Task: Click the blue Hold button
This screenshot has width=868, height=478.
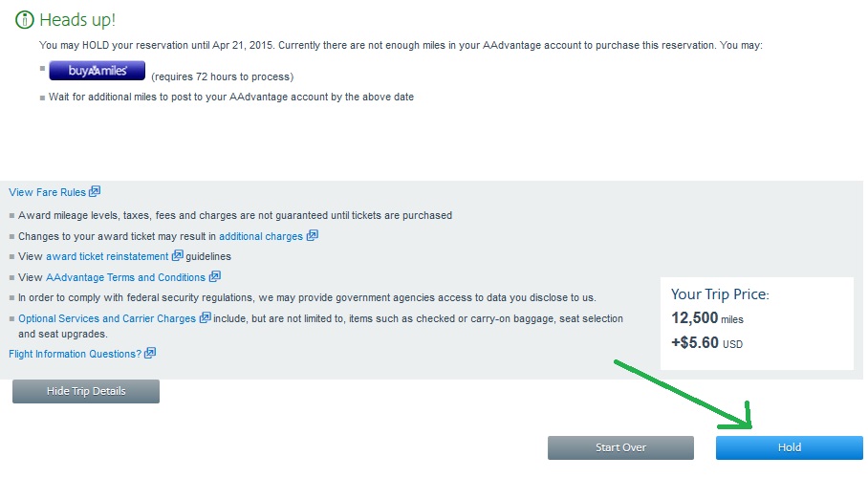Action: [789, 447]
